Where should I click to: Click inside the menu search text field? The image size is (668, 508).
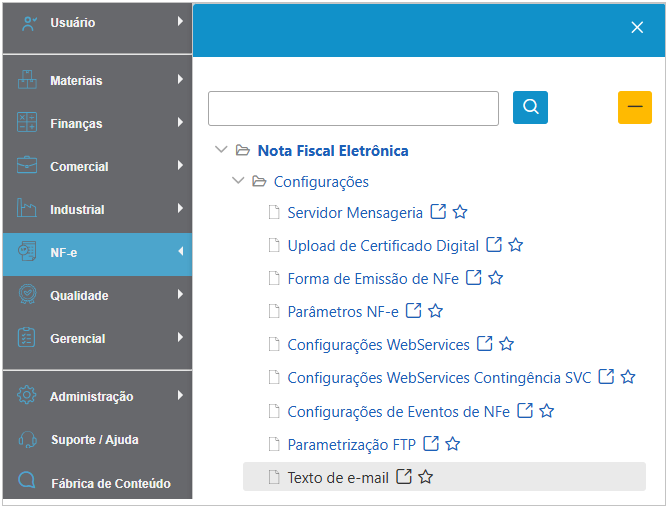tap(353, 108)
